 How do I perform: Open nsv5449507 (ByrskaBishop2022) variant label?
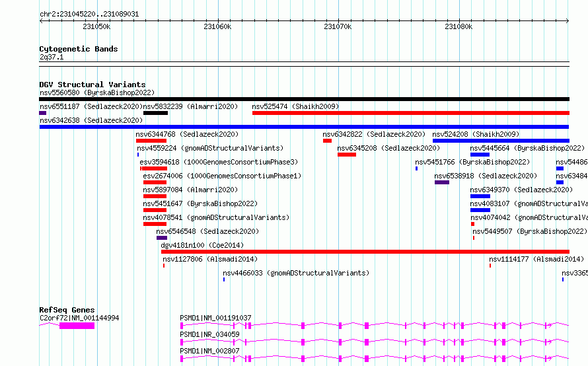point(529,231)
